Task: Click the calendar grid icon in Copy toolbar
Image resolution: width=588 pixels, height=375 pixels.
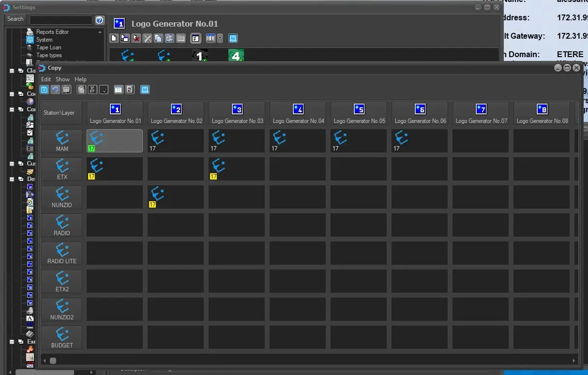Action: click(118, 90)
